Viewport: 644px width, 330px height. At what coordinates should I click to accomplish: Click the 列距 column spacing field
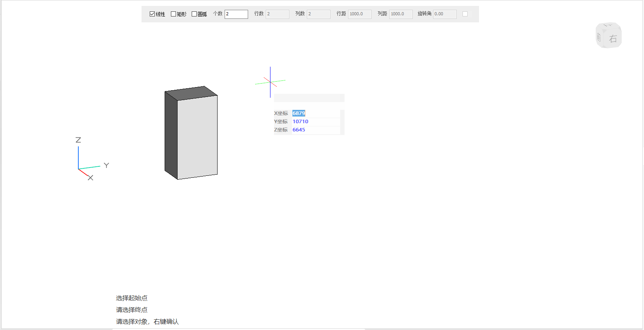401,14
